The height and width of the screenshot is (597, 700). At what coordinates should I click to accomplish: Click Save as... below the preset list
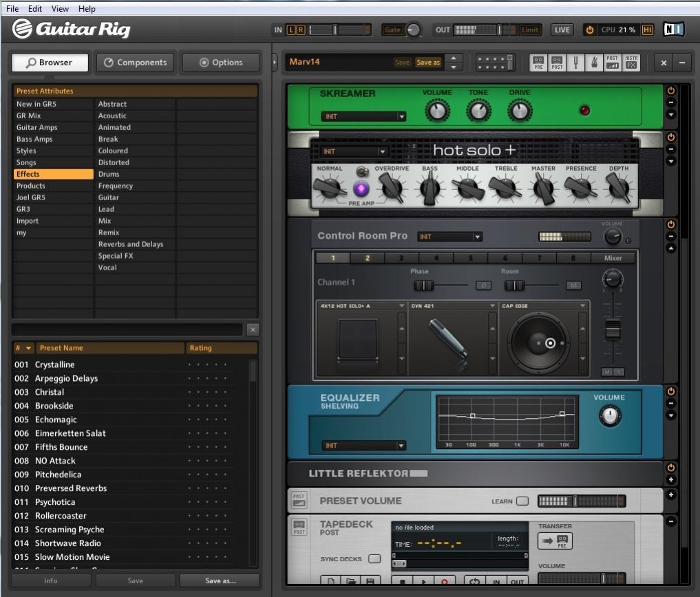pyautogui.click(x=220, y=580)
